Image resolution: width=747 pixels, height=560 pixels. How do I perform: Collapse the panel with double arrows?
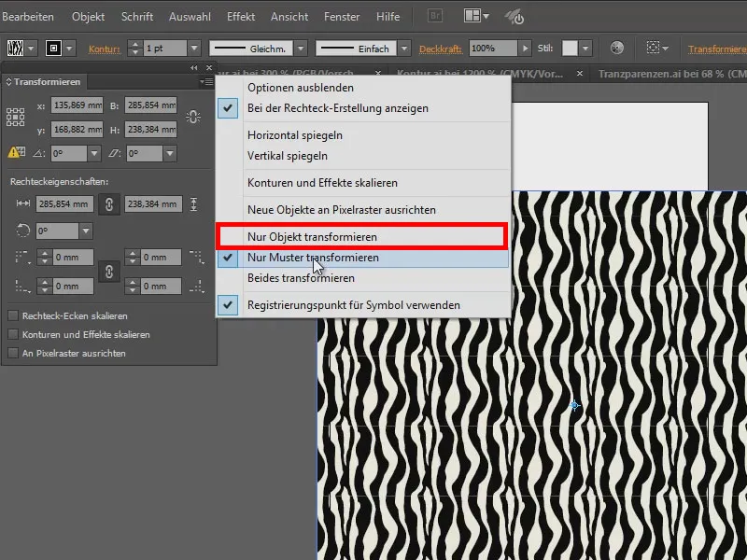pos(194,67)
